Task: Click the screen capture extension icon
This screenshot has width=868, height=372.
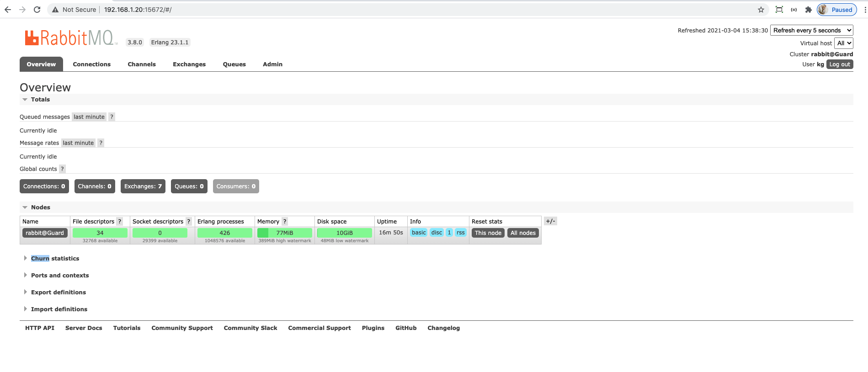Action: point(779,10)
